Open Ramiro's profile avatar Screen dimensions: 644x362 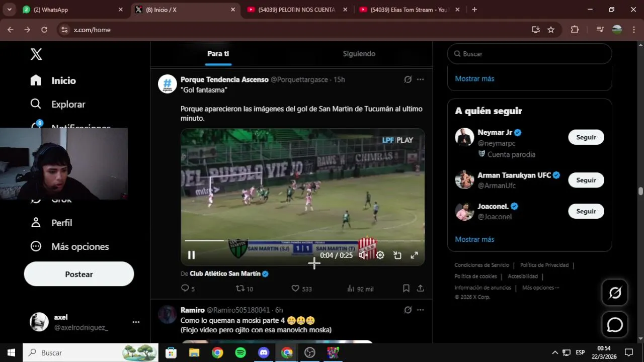pos(168,314)
